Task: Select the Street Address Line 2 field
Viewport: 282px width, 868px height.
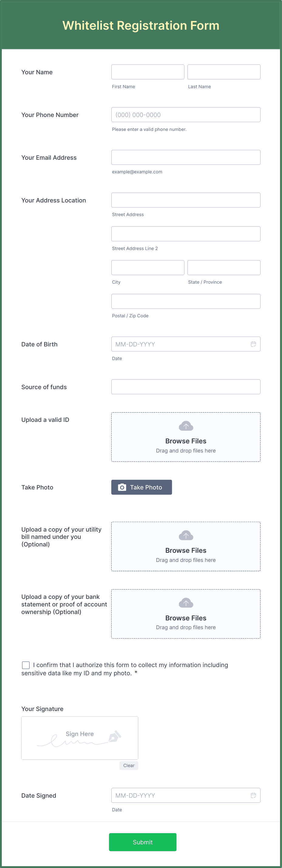Action: (x=186, y=234)
